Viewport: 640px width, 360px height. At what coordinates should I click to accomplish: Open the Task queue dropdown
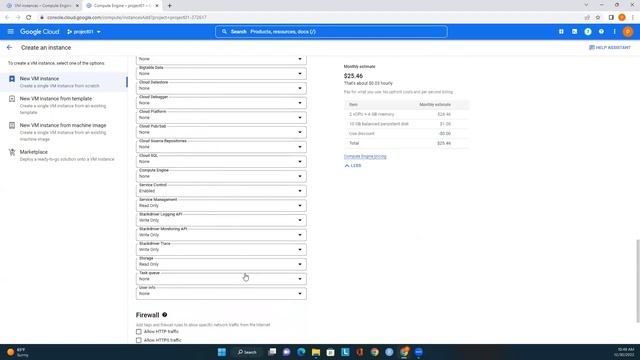tap(221, 279)
